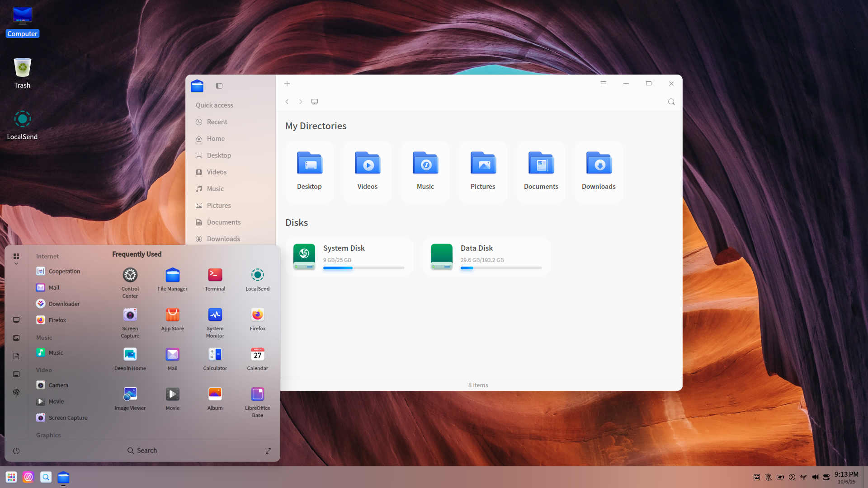The width and height of the screenshot is (868, 488).
Task: Click the System Disk usage bar
Action: (x=363, y=268)
